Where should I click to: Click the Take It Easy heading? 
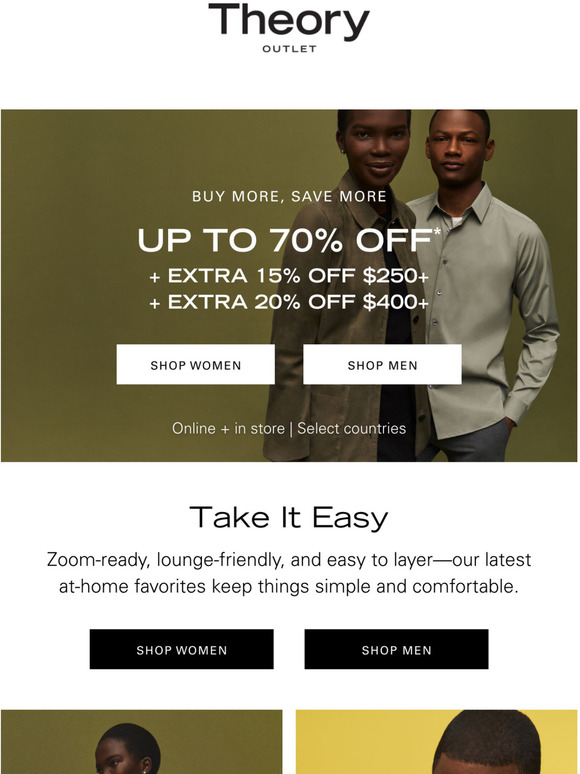click(289, 518)
